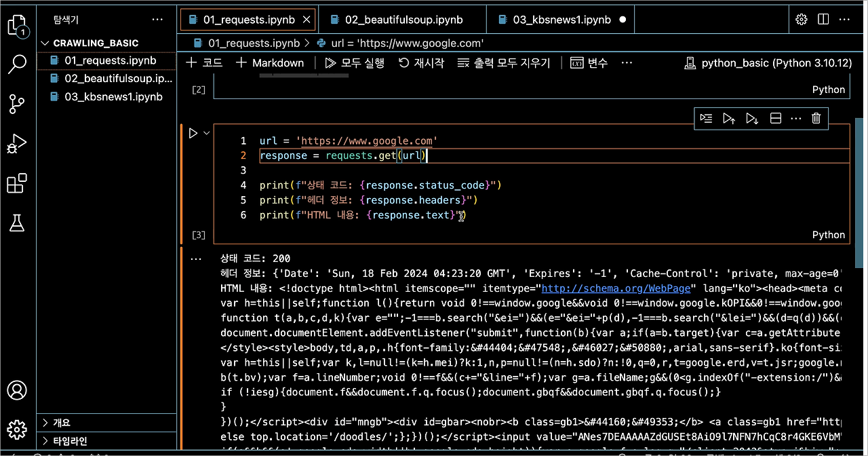Open the 변수 variables viewer

click(589, 63)
